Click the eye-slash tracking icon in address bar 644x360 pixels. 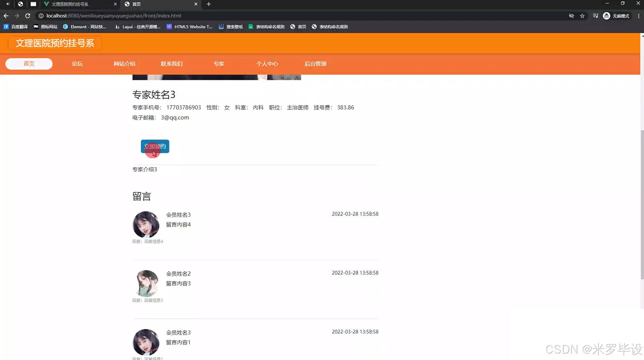[572, 16]
